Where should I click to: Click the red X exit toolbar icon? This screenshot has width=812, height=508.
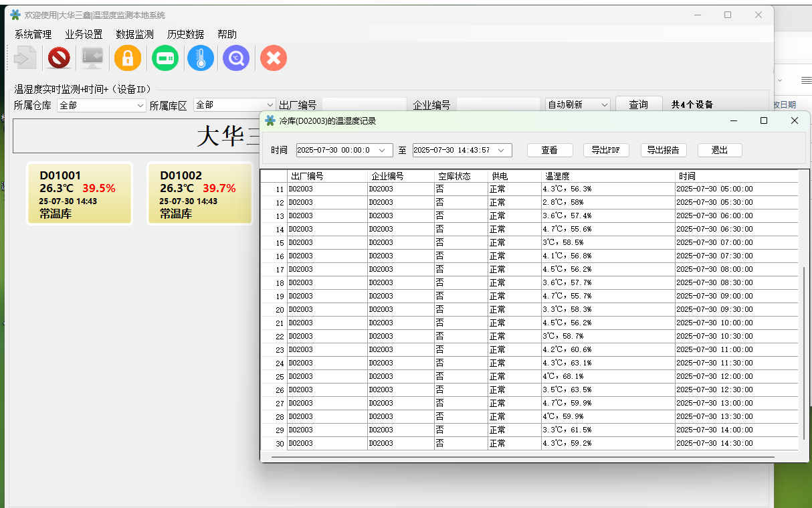(274, 58)
